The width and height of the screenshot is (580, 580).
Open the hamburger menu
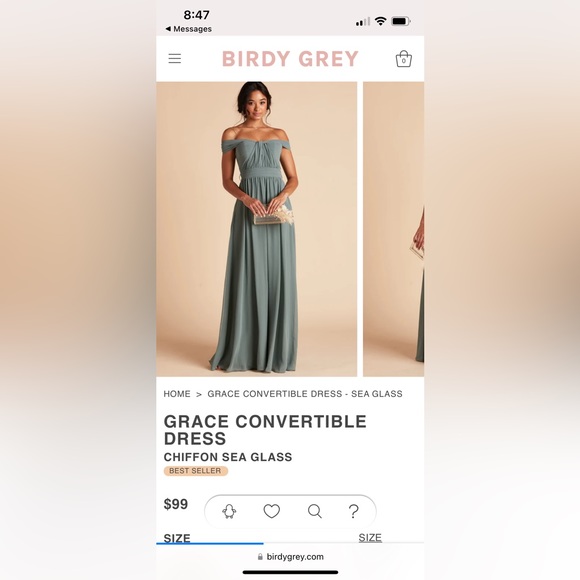click(x=175, y=58)
